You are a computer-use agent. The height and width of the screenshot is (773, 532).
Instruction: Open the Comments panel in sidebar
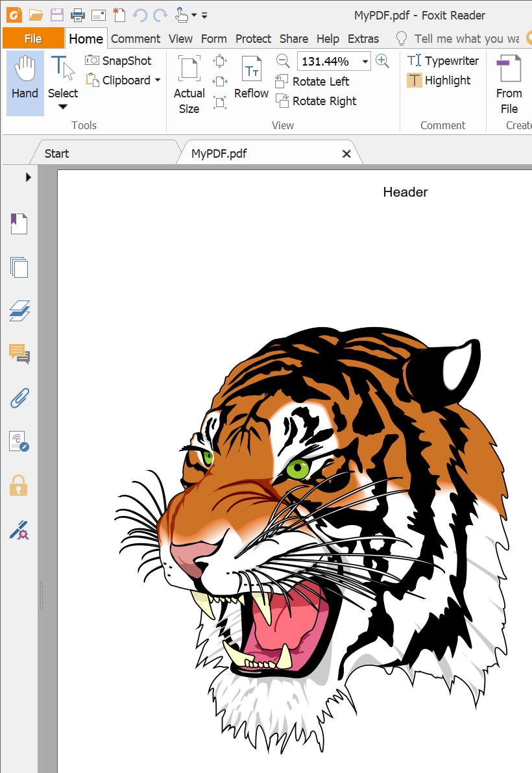pos(19,354)
